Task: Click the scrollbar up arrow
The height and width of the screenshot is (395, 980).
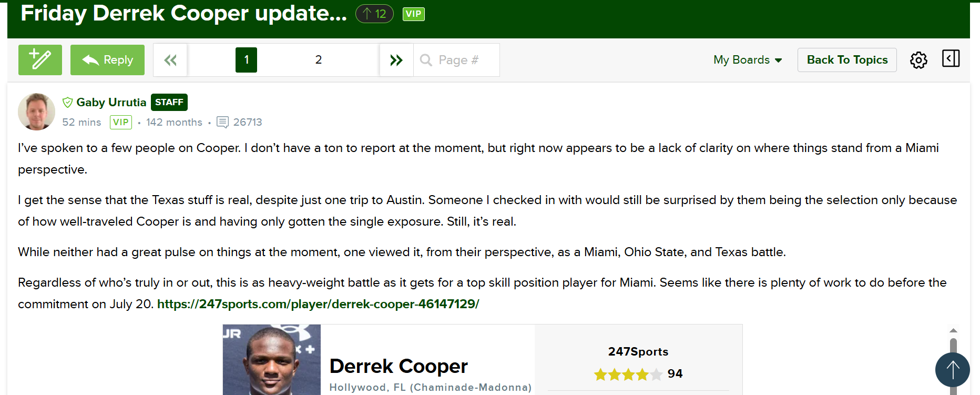Action: 953,330
